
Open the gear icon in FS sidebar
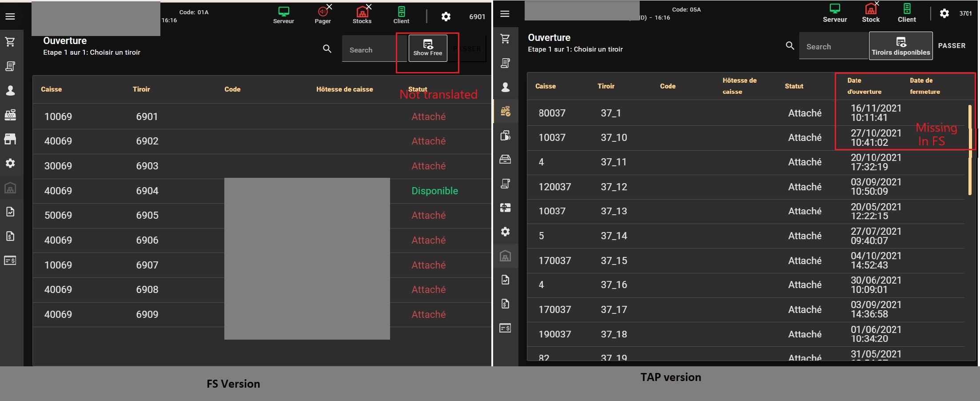pos(10,163)
